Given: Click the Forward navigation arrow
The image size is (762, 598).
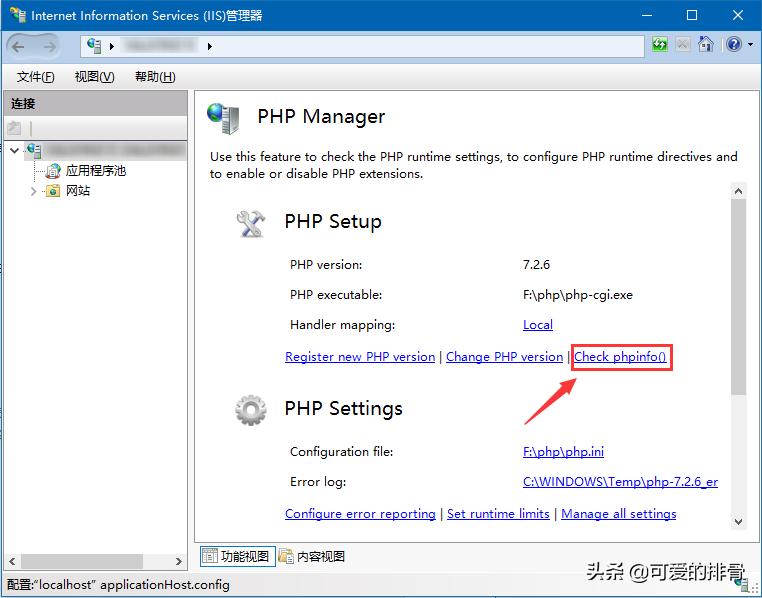Looking at the screenshot, I should [x=50, y=47].
